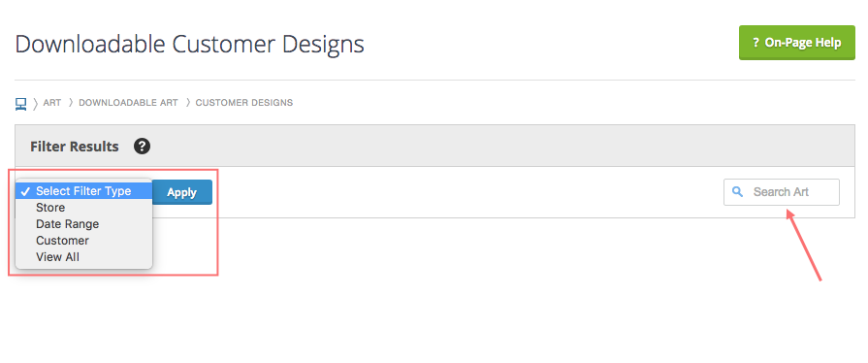
Task: Show help for Filter Results question icon
Action: (142, 147)
